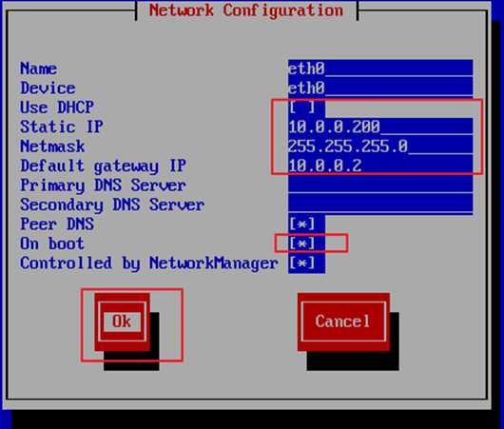Click the 'Name' label

pos(39,68)
